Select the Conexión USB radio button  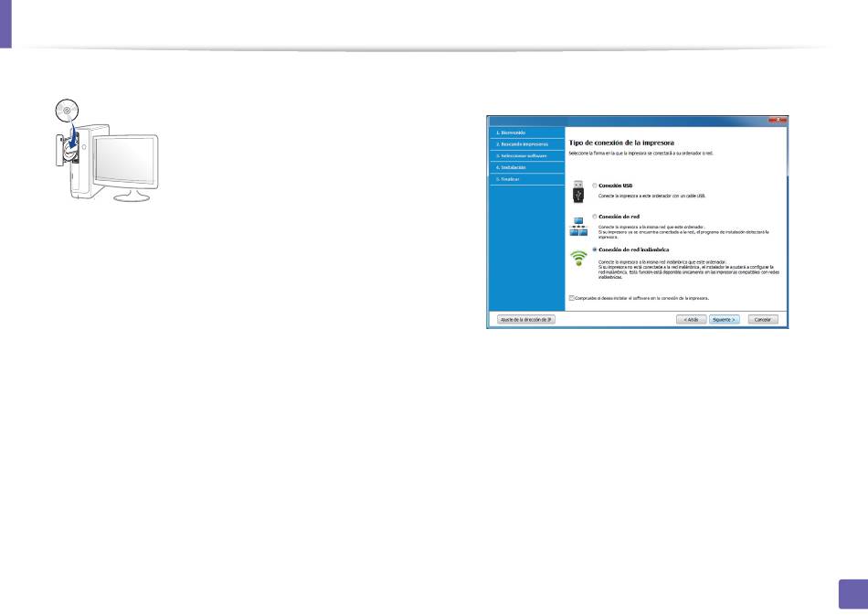coord(595,186)
